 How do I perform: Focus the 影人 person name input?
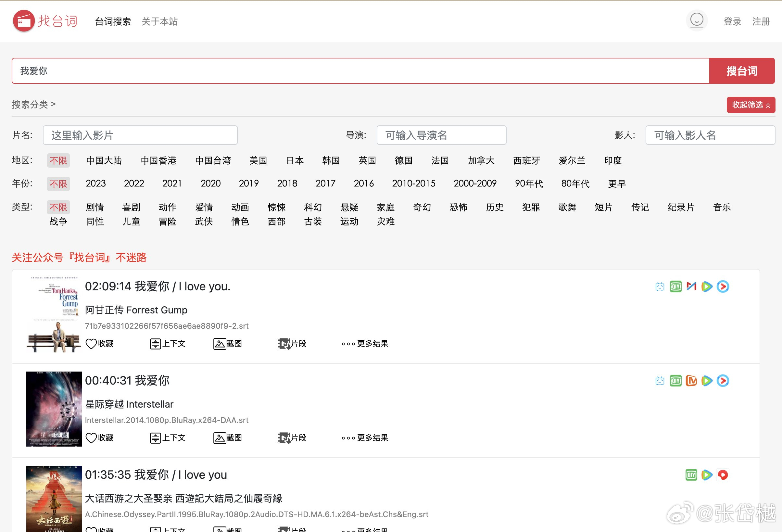(x=710, y=135)
